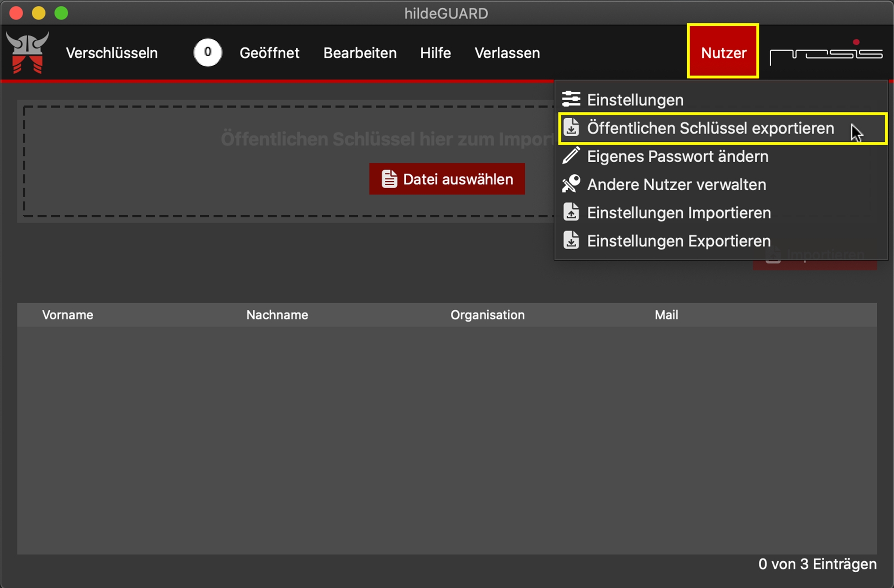
Task: Click the file icon in Datei auswählen
Action: pyautogui.click(x=389, y=179)
